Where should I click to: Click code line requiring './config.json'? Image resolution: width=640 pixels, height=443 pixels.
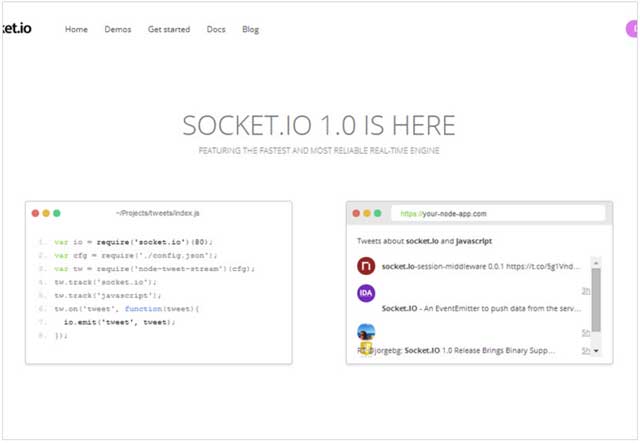(x=136, y=256)
